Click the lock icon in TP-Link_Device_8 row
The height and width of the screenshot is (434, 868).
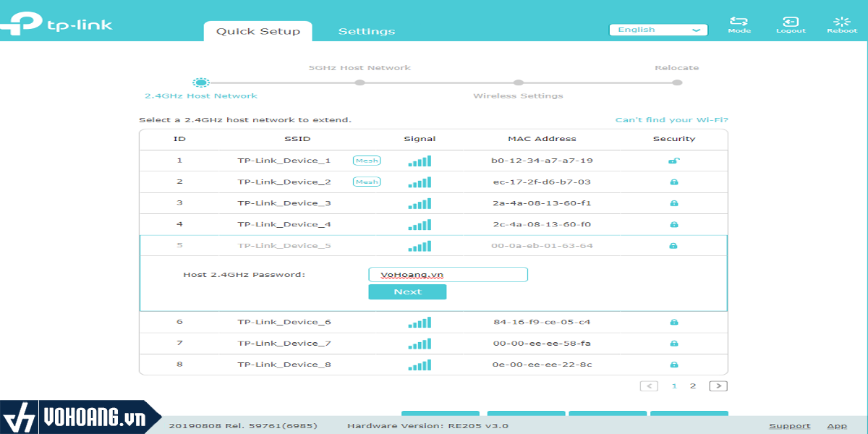click(x=673, y=365)
